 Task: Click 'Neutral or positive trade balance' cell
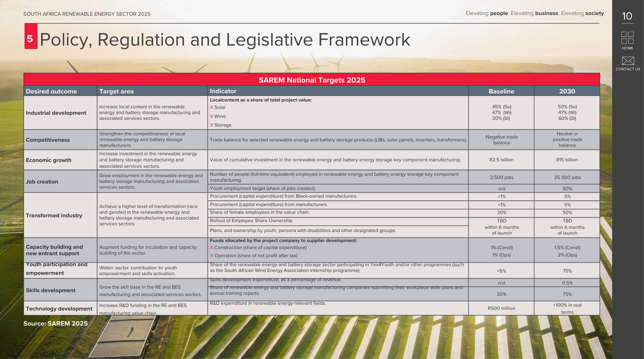567,140
